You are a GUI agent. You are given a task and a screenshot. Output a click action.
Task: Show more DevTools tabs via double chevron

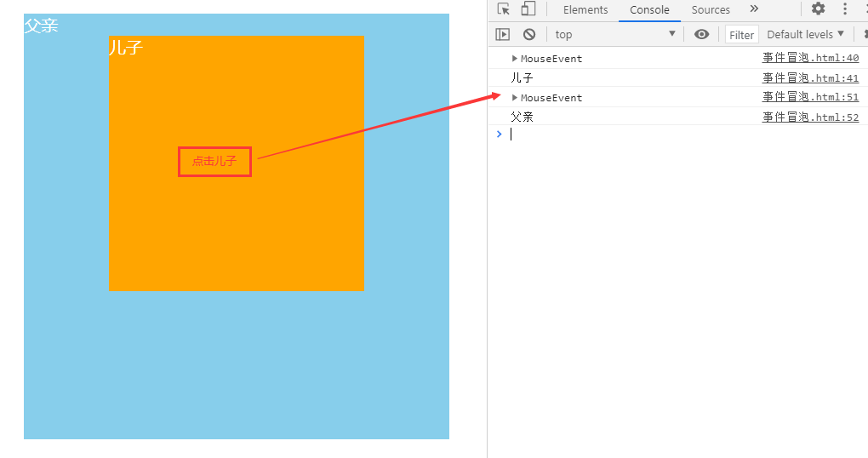pos(754,9)
